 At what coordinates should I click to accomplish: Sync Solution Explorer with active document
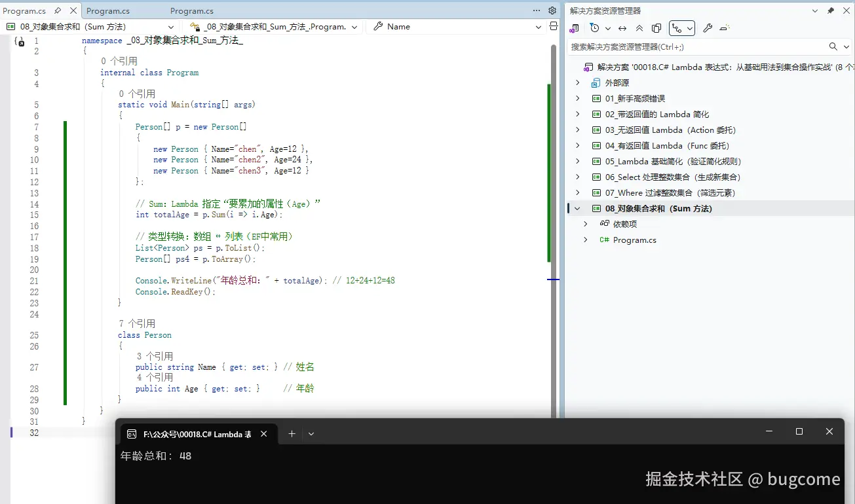(622, 28)
